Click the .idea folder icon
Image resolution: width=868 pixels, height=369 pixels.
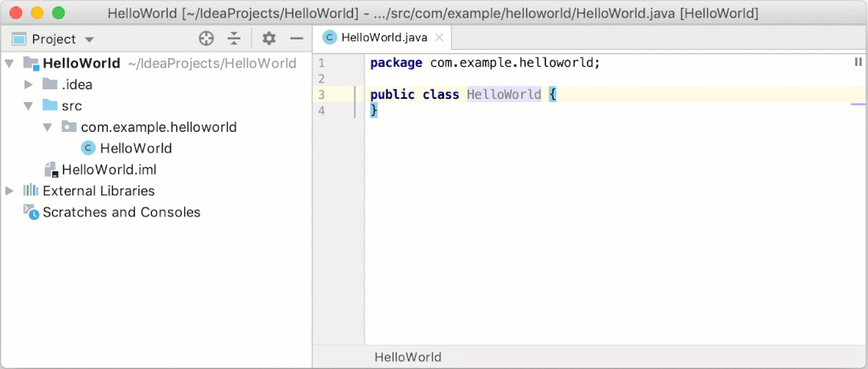click(51, 84)
